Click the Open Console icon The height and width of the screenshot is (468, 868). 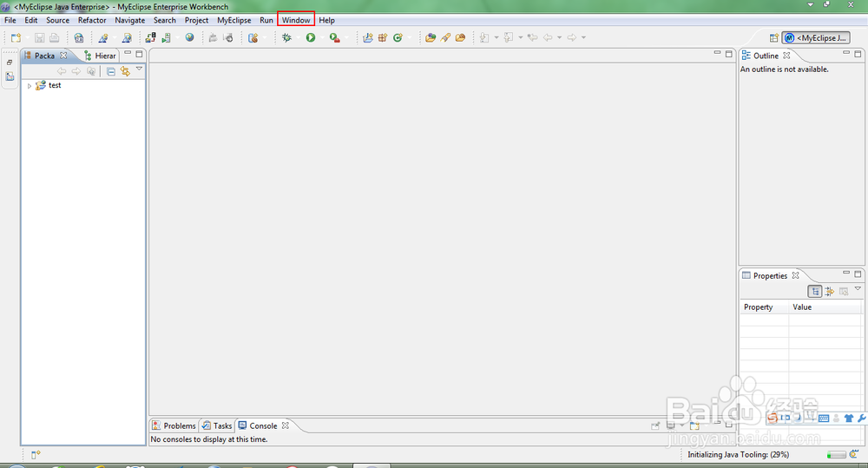[694, 425]
